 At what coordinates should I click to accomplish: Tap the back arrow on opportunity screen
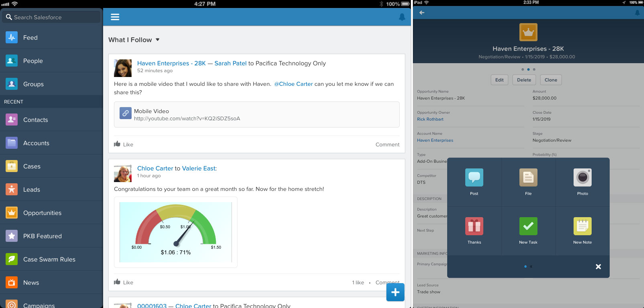click(422, 12)
